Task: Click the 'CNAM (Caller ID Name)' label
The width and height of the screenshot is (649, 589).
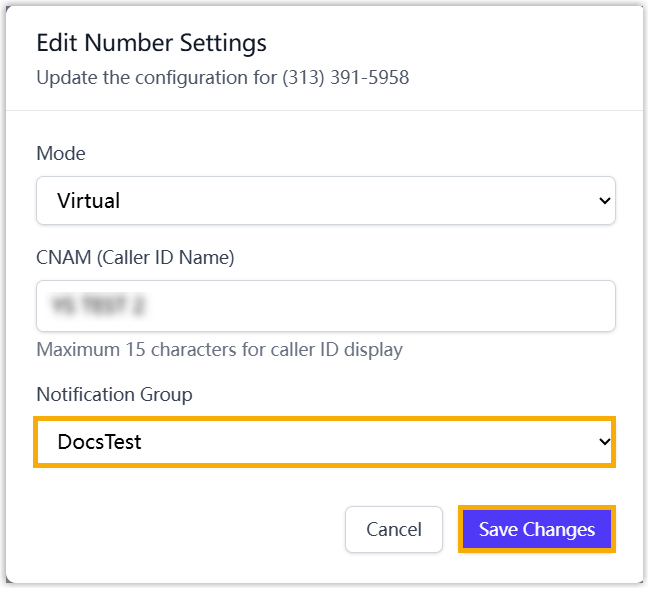Action: click(135, 258)
